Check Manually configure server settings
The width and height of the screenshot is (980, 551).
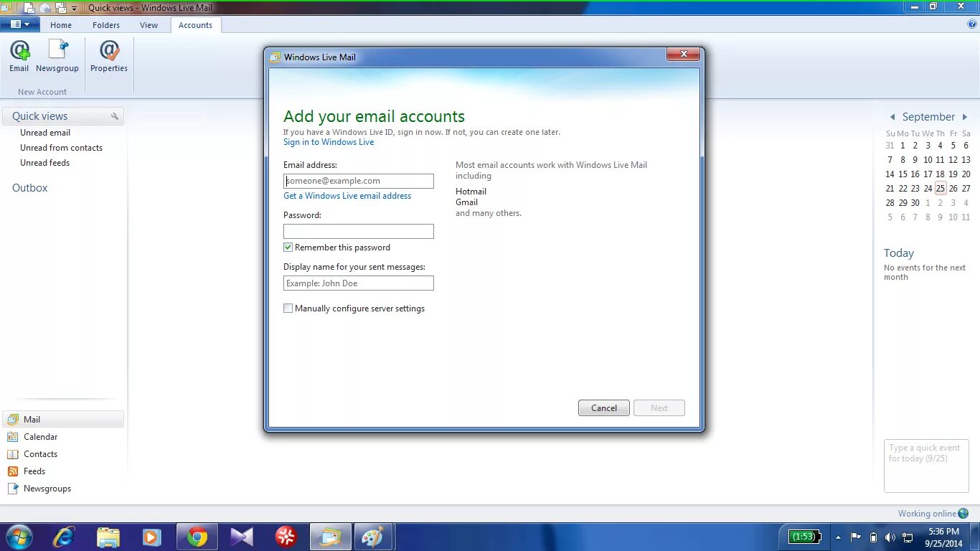pos(288,309)
